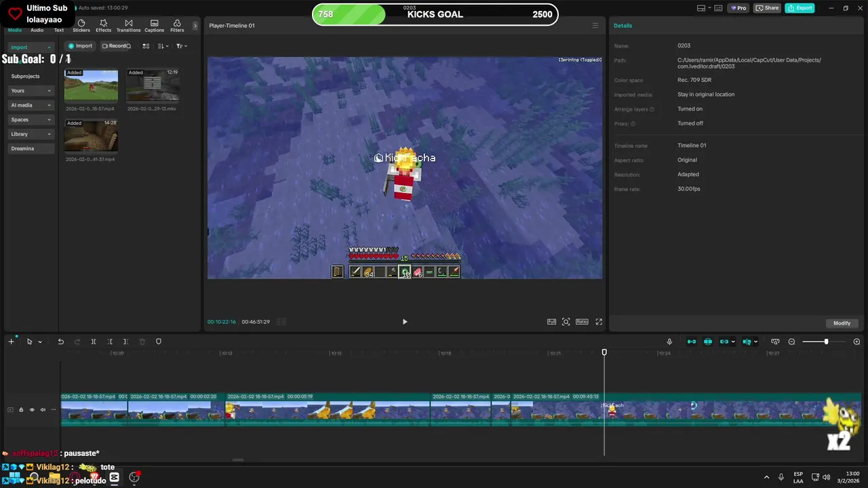Click the timeline fit-to-view icon
Screen dimensions: 868x488
click(775, 342)
